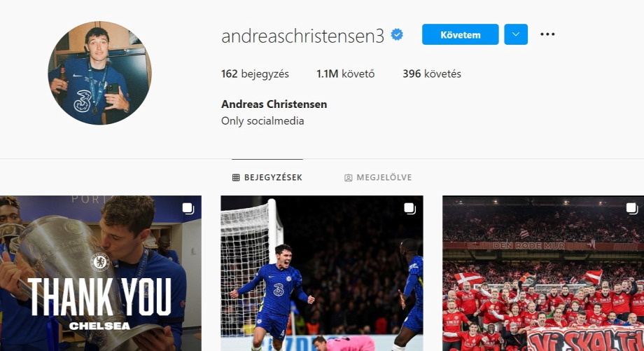
Task: Switch to the BEJEGYZÉSEK tab
Action: pos(267,177)
